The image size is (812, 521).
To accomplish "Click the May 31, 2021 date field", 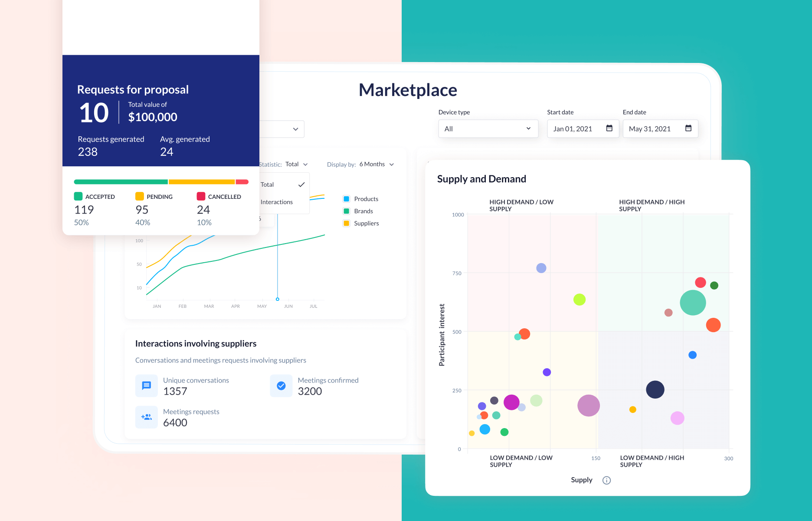I will [661, 129].
